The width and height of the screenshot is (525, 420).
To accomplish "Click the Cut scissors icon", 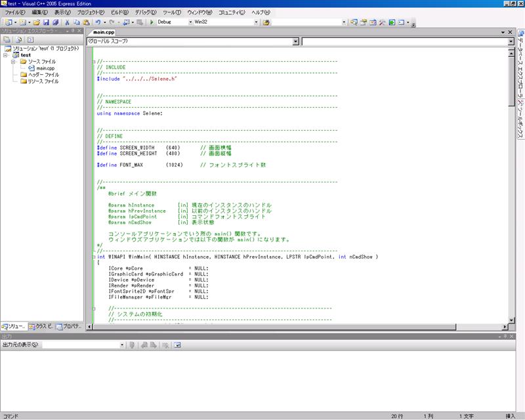I will tap(67, 22).
